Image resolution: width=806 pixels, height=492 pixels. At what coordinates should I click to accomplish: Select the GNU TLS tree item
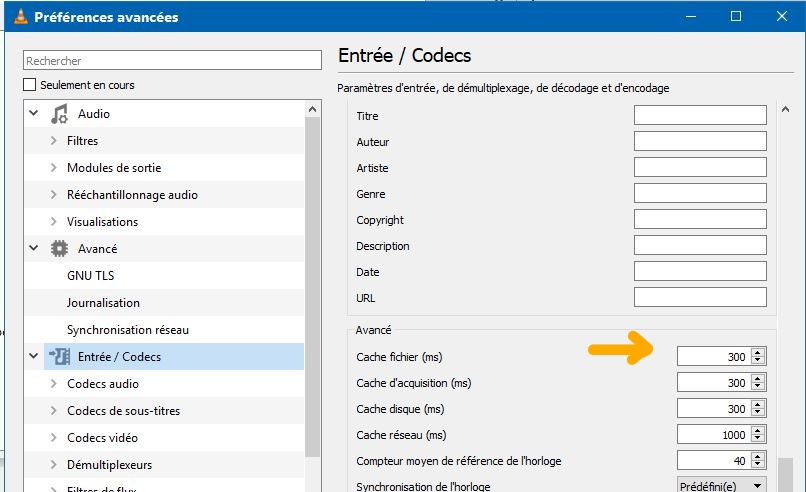[x=90, y=276]
